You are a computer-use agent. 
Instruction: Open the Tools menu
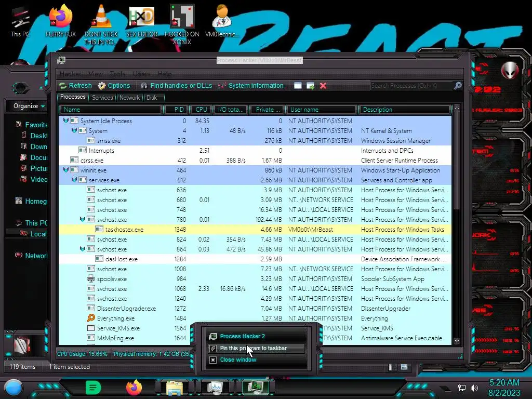(x=117, y=74)
